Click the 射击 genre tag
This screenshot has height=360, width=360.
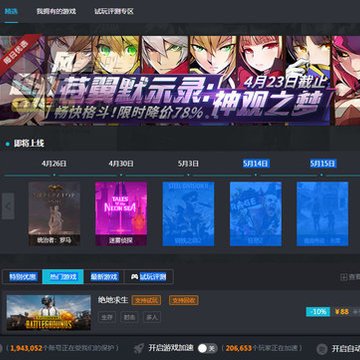coord(129,317)
